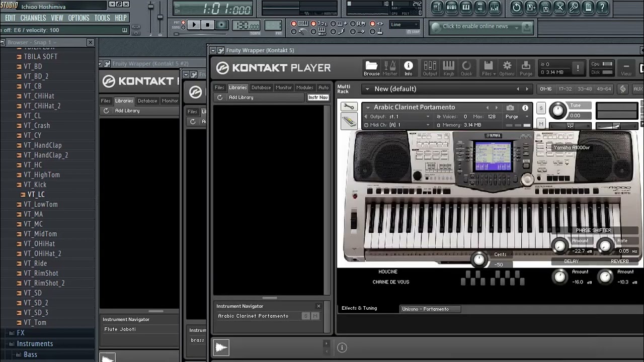The width and height of the screenshot is (644, 362).
Task: Click Add Library in front Kontakt browser
Action: click(x=241, y=98)
